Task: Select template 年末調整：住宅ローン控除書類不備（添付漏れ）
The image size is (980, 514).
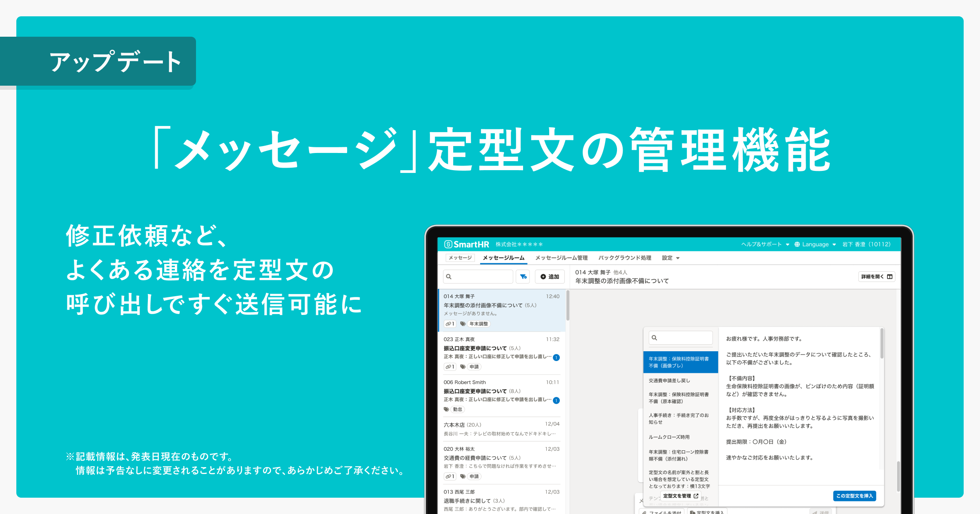Action: [x=681, y=455]
